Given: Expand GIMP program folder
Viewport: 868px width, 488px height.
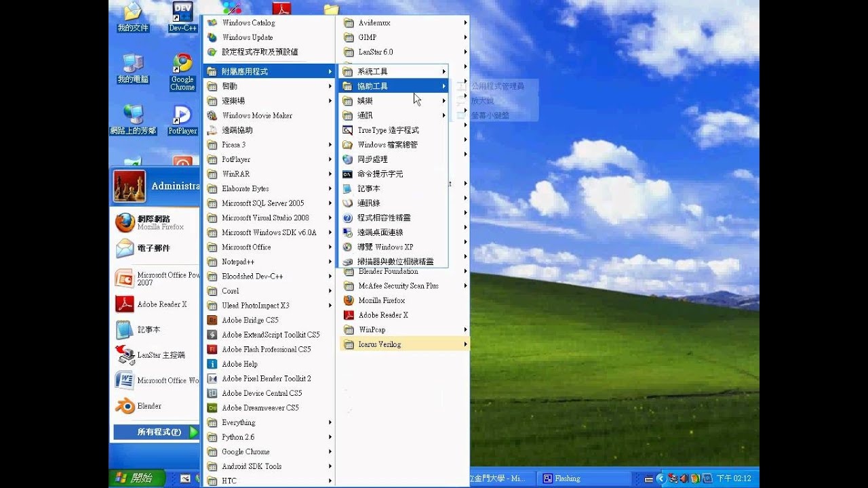Looking at the screenshot, I should [x=404, y=37].
